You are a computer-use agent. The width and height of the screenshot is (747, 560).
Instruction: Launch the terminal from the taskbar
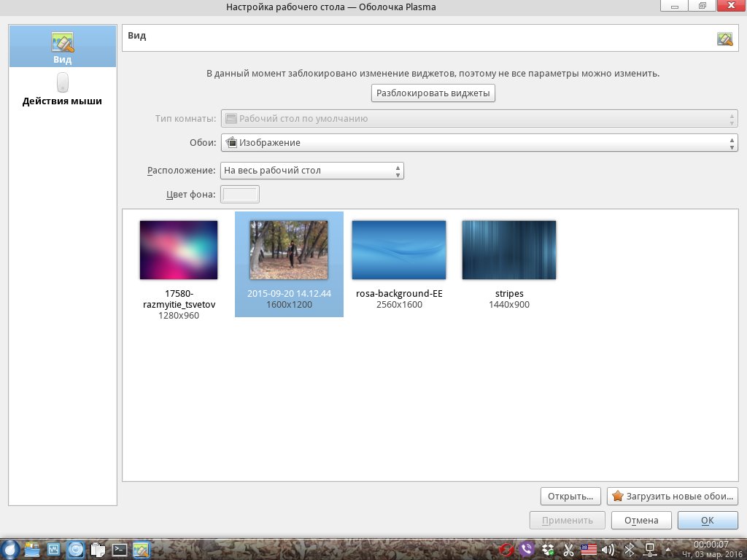click(x=120, y=549)
